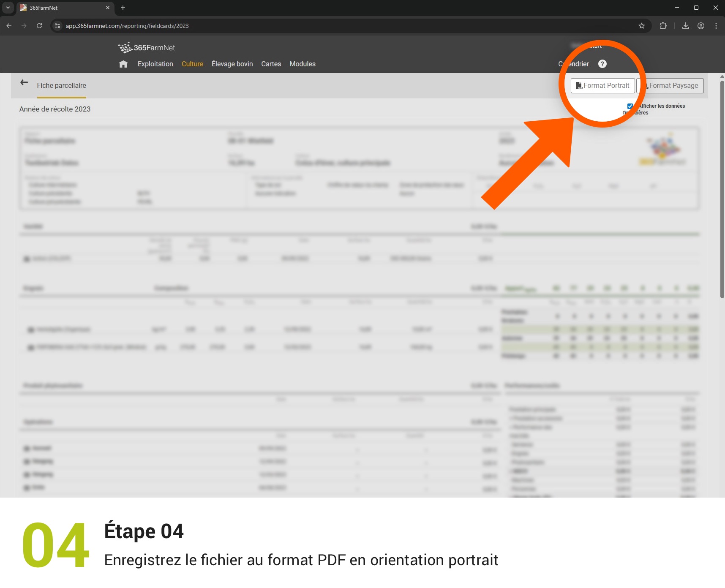Open the Exploitation menu

155,64
